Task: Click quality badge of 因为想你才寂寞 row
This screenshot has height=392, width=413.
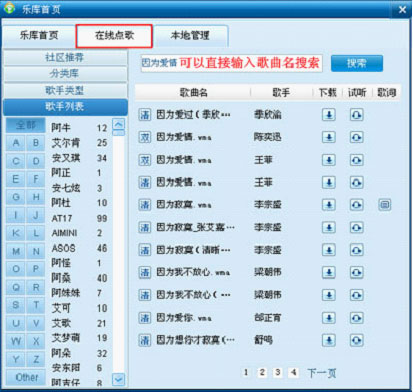Action: tap(145, 340)
